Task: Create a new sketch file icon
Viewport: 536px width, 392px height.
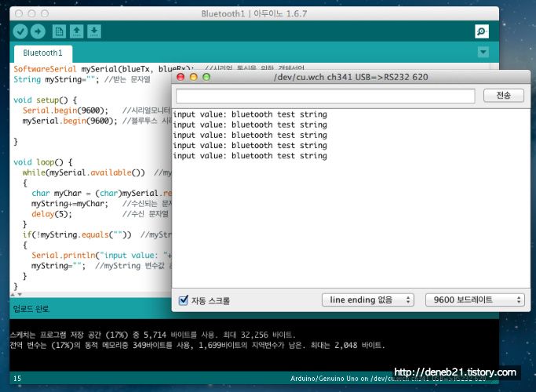Action: (x=59, y=31)
